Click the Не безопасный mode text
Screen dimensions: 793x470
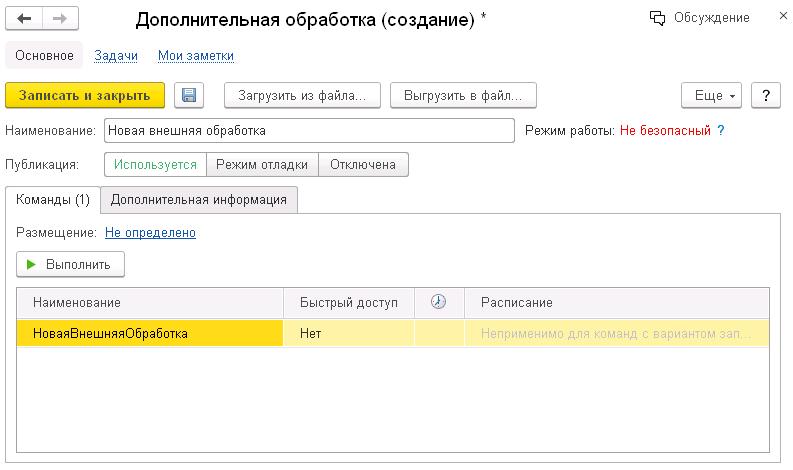point(665,131)
